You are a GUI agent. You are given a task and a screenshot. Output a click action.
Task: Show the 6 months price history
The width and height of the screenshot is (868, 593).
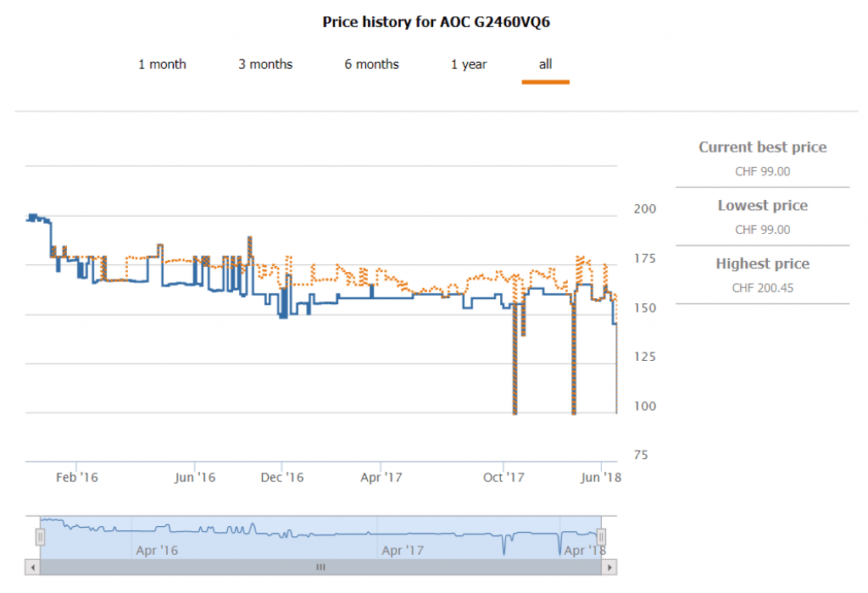coord(371,64)
